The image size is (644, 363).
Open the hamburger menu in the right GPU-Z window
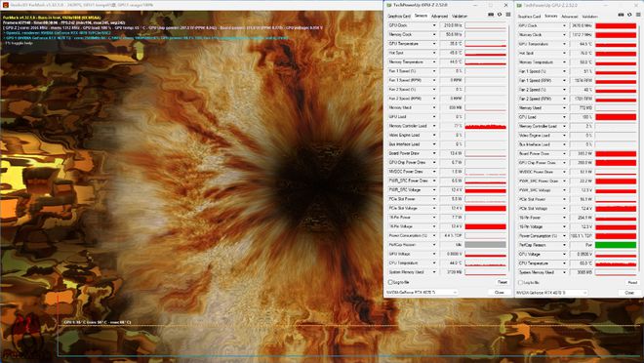(638, 15)
